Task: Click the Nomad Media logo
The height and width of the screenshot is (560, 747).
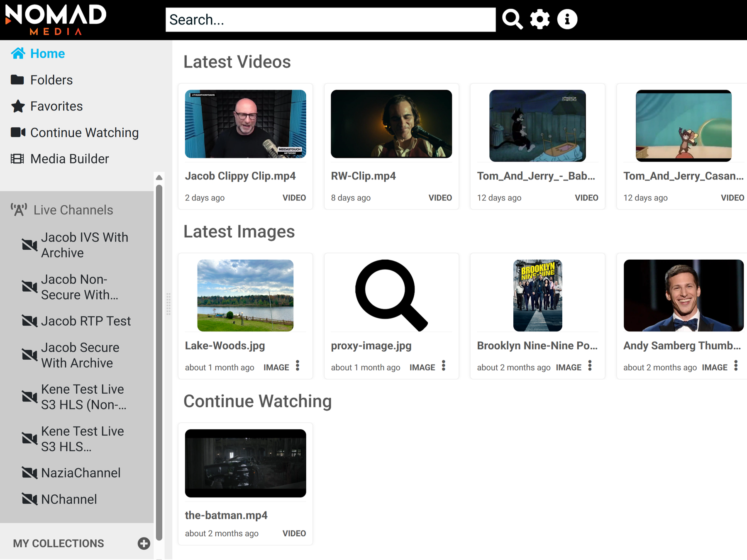Action: click(x=56, y=19)
